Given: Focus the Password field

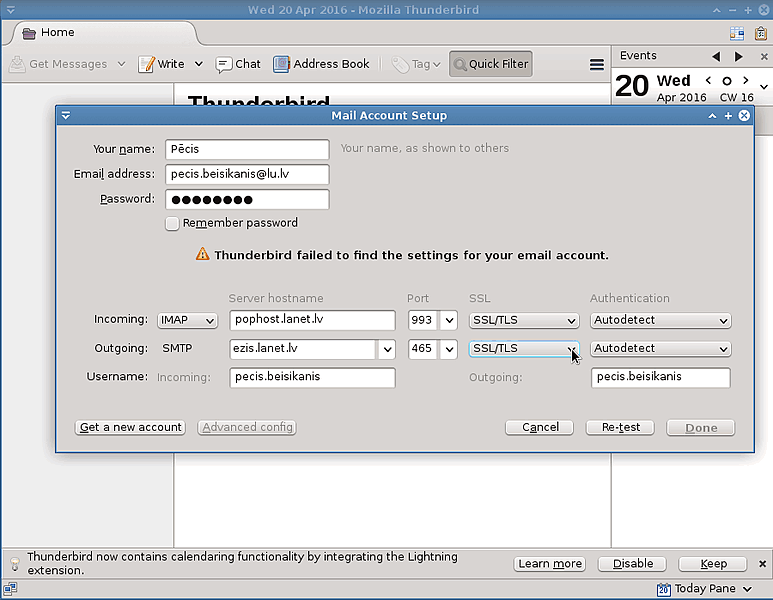Looking at the screenshot, I should point(247,200).
